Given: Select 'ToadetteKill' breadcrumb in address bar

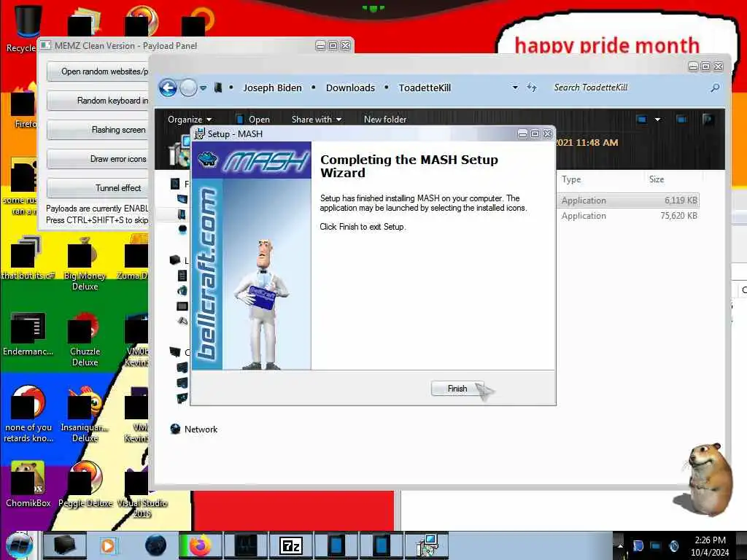Looking at the screenshot, I should (x=425, y=88).
